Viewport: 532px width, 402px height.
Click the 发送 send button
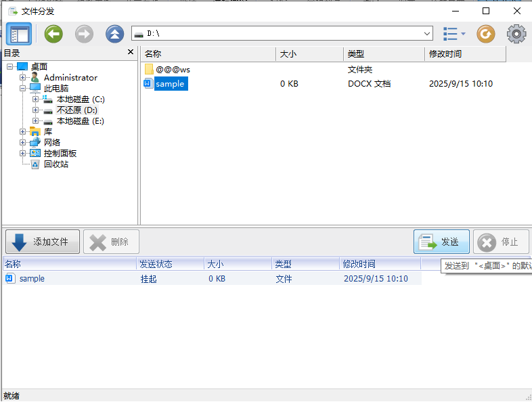pyautogui.click(x=441, y=242)
